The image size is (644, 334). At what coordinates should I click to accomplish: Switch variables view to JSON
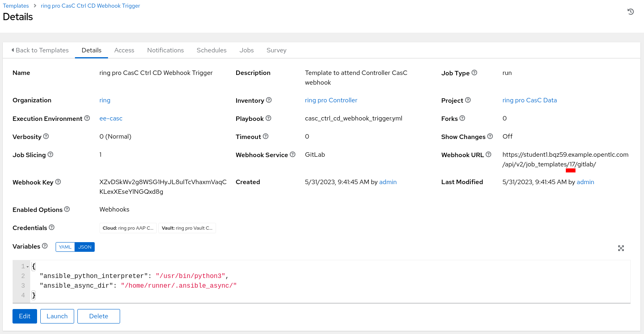click(85, 247)
